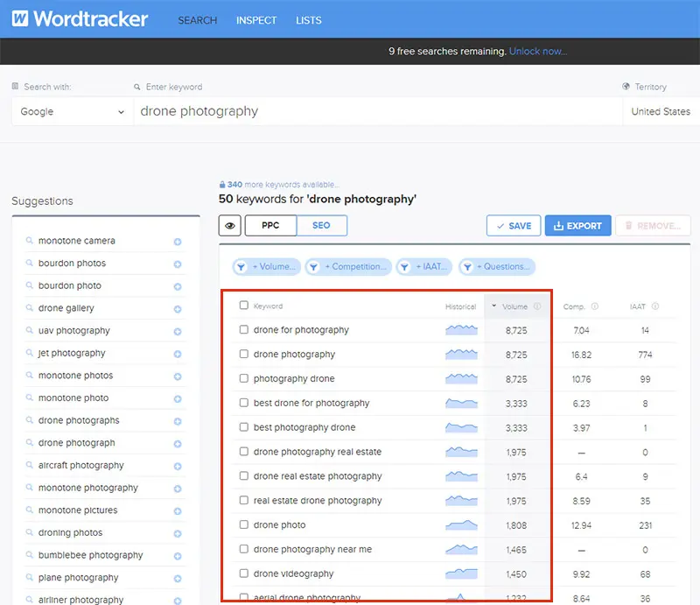This screenshot has height=605, width=700.
Task: Select the 'monotone photos' suggestion
Action: point(75,376)
